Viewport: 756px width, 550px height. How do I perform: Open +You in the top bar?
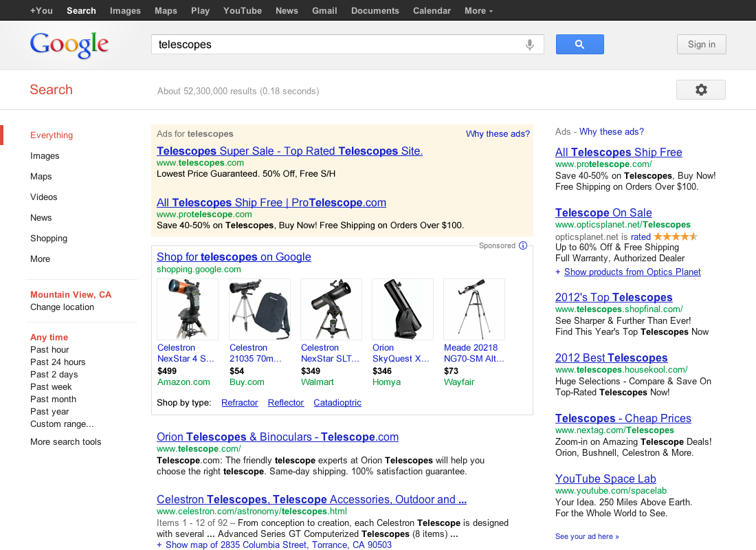pos(41,10)
